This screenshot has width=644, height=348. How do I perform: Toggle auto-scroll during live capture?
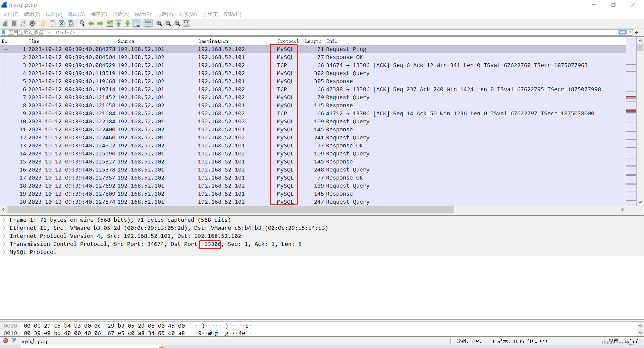137,23
